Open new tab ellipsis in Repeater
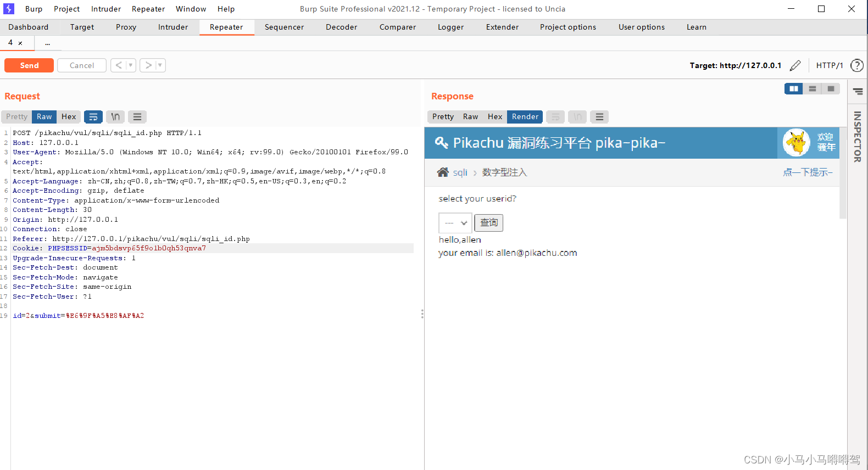The image size is (868, 470). click(x=48, y=43)
